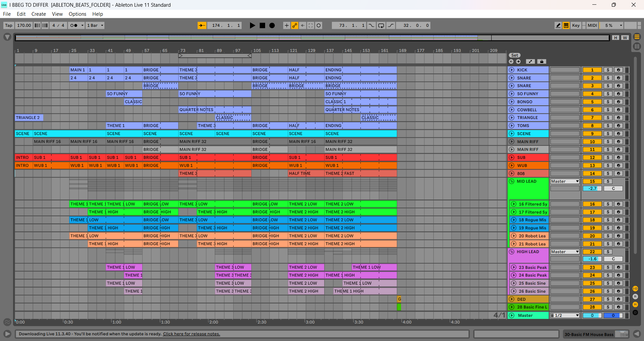Click the Re-enable Automation arrow

pyautogui.click(x=303, y=25)
